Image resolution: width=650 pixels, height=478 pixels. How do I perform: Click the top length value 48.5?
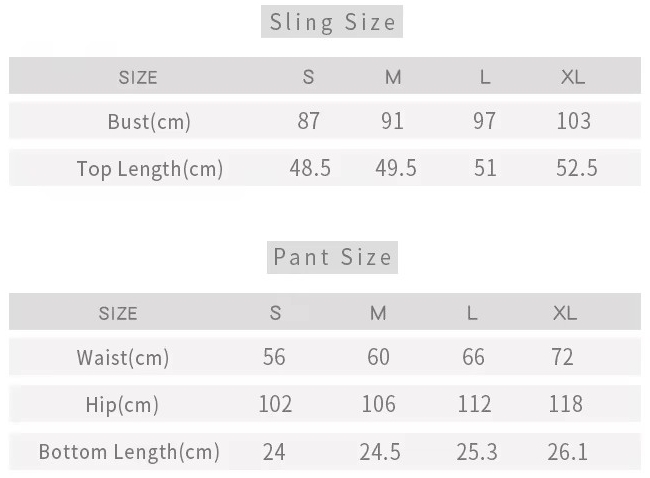[x=310, y=168]
